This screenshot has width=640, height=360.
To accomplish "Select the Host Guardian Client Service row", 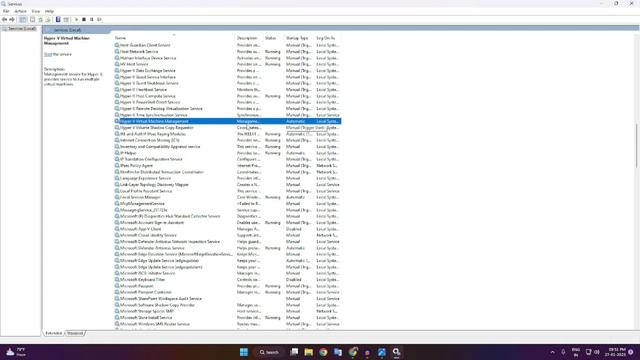I will [227, 45].
